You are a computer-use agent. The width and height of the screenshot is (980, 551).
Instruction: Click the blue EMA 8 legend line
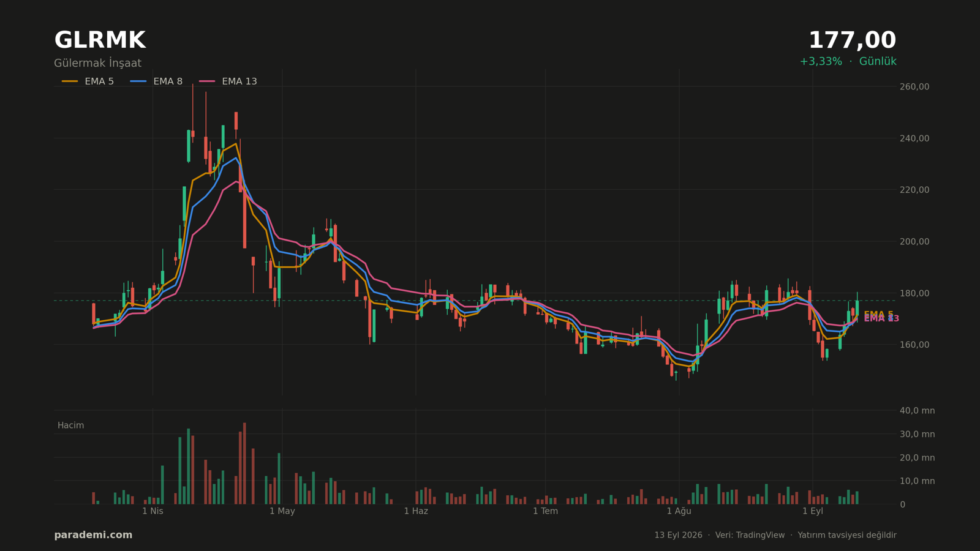click(x=138, y=81)
